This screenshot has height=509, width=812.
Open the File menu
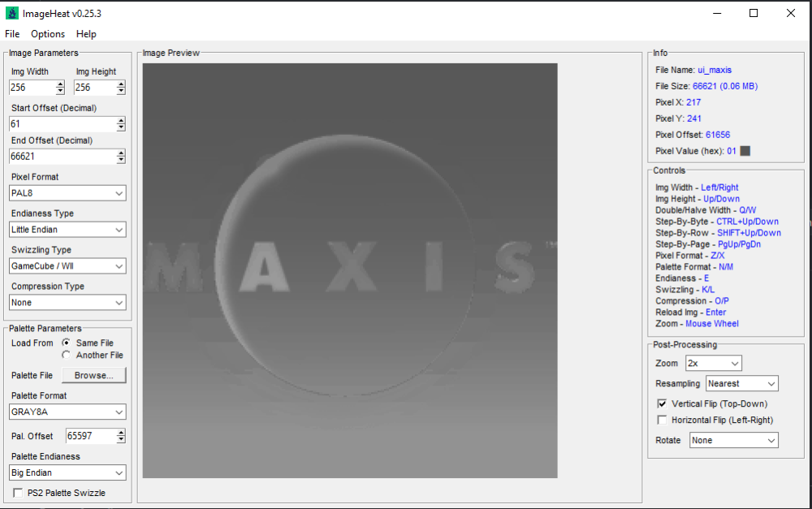12,34
